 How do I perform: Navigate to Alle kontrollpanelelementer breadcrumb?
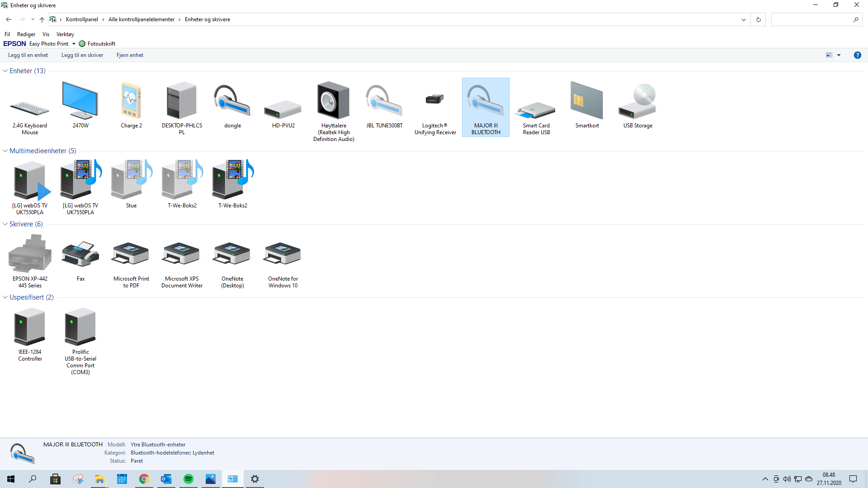pos(142,19)
